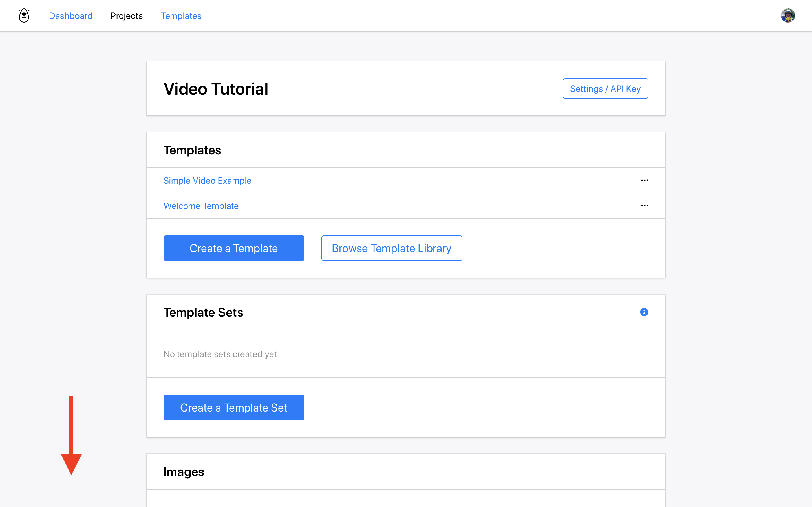Click the Bannerbear bear logo icon
The image size is (812, 507).
click(x=24, y=15)
